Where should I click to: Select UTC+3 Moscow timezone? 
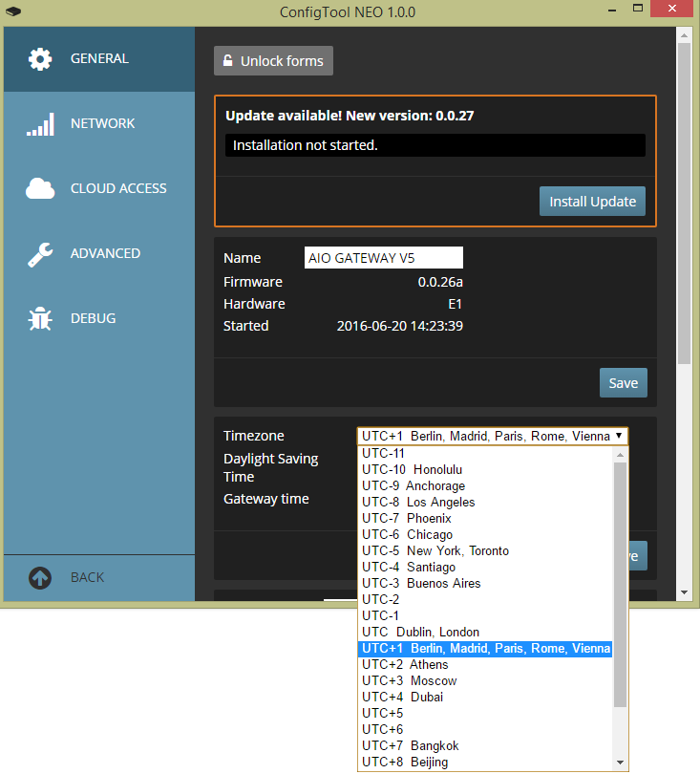485,681
